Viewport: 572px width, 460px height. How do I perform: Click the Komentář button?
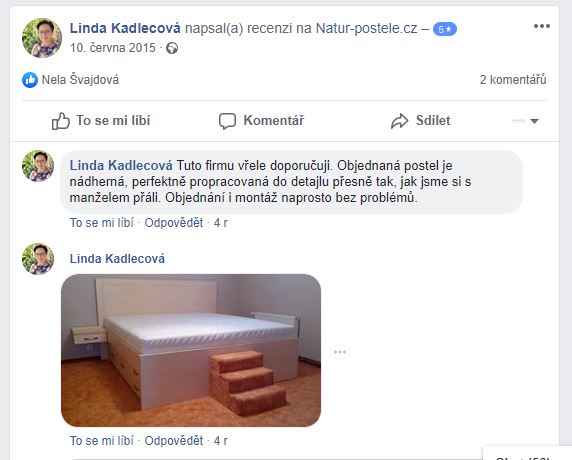point(261,121)
